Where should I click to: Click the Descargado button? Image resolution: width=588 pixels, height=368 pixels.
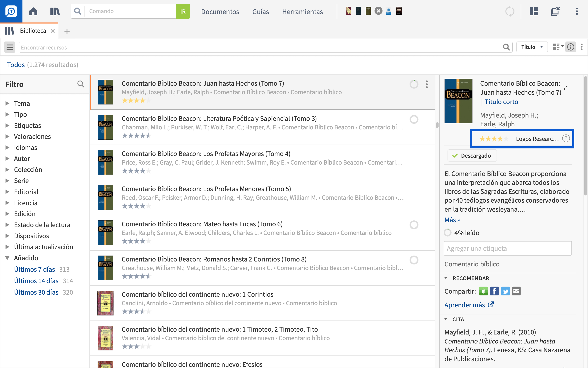pos(472,156)
